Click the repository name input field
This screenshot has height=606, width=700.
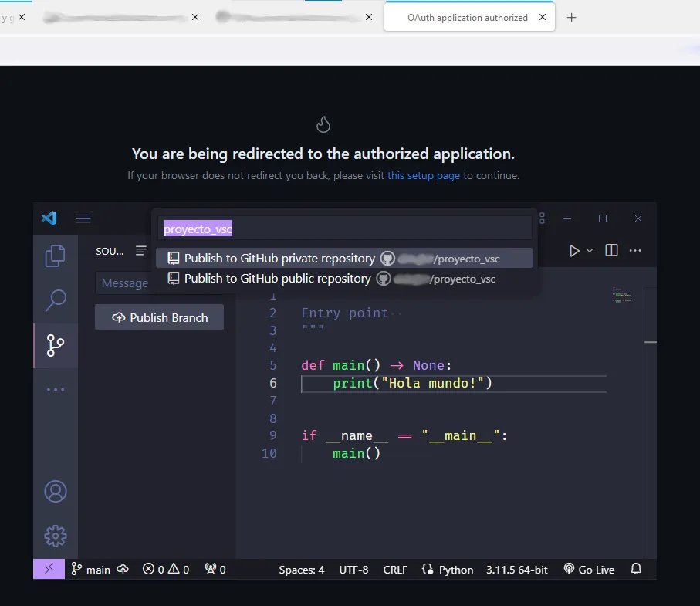click(x=345, y=229)
